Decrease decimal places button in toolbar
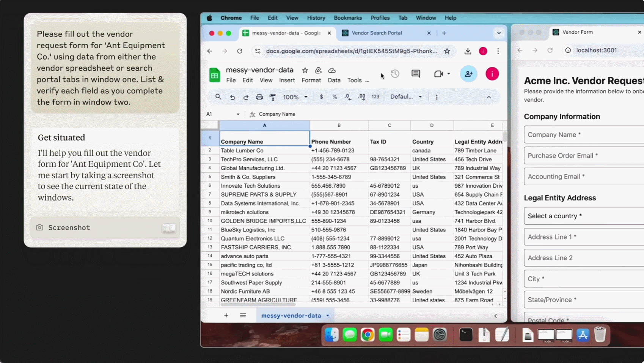Screen dimensions: 644x363 [348, 97]
